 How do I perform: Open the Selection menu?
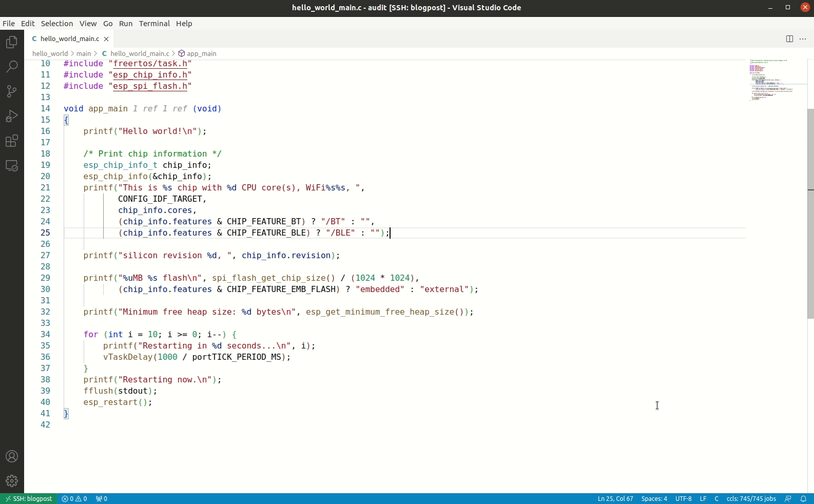pyautogui.click(x=57, y=24)
